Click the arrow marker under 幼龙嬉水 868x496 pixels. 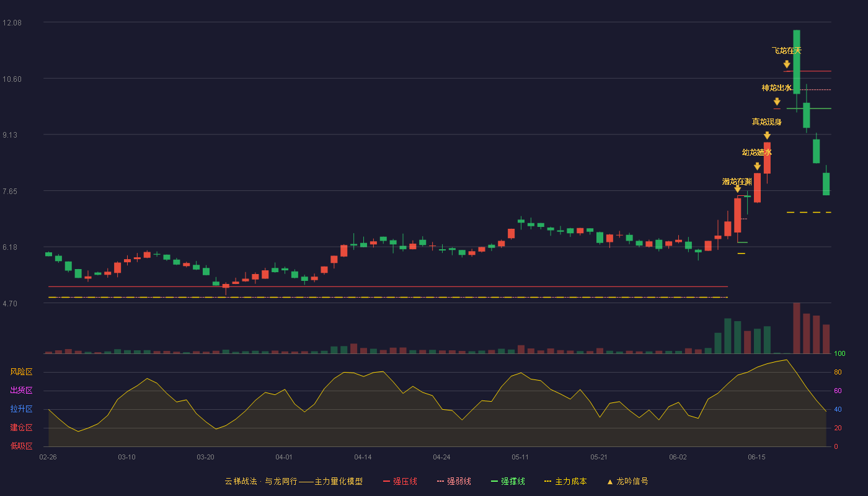[757, 166]
